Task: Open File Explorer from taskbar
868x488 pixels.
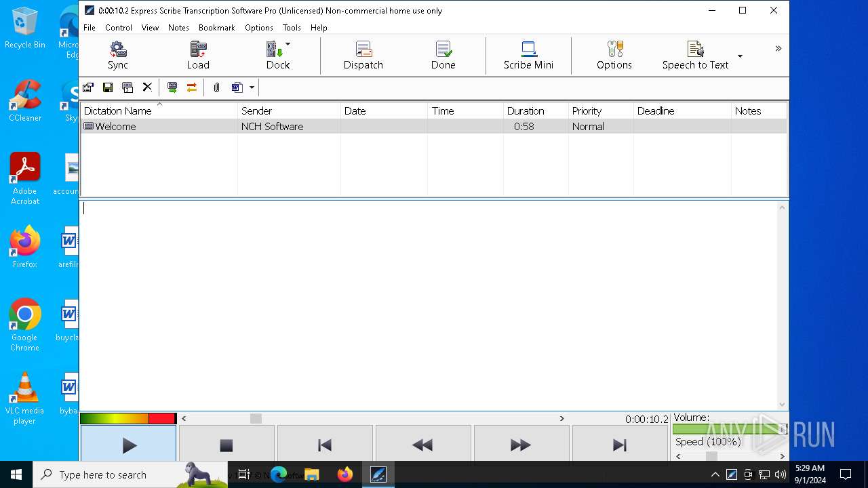Action: coord(312,474)
